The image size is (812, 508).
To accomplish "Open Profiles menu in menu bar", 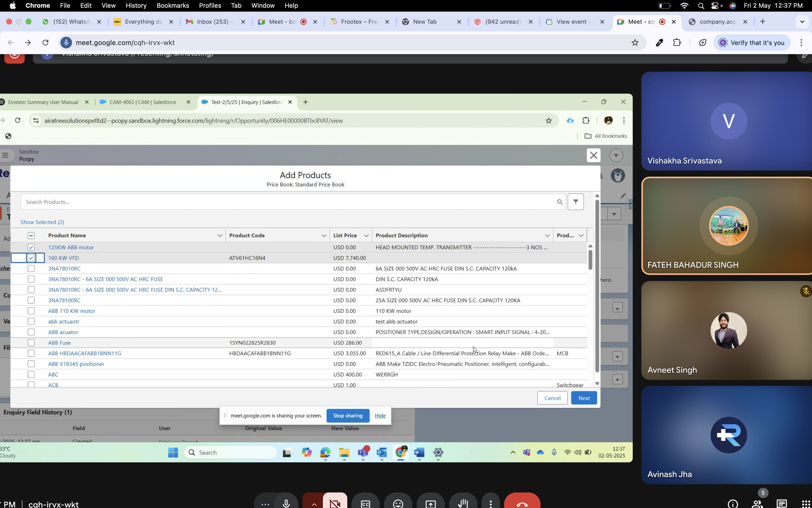I will pos(210,5).
